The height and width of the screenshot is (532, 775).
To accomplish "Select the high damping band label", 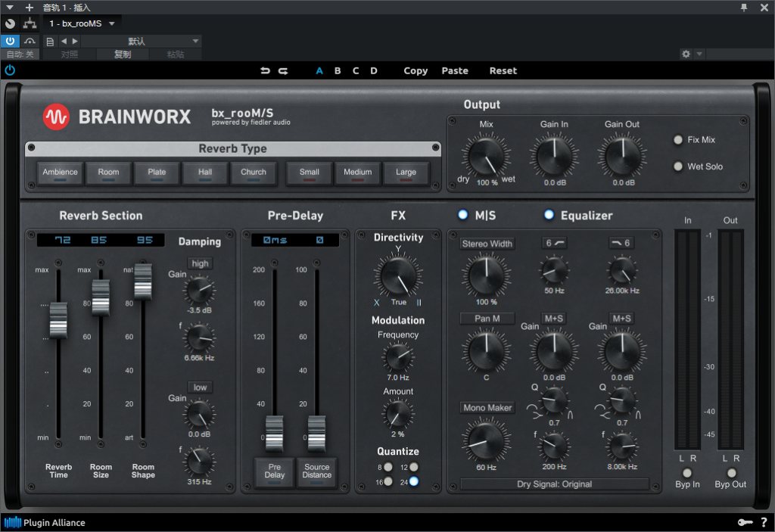I will pos(200,263).
